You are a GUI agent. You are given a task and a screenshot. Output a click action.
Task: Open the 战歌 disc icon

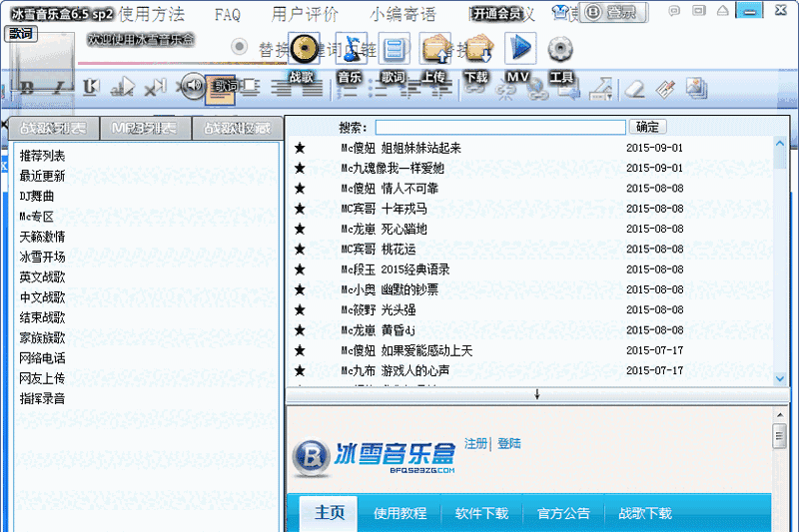click(x=304, y=49)
